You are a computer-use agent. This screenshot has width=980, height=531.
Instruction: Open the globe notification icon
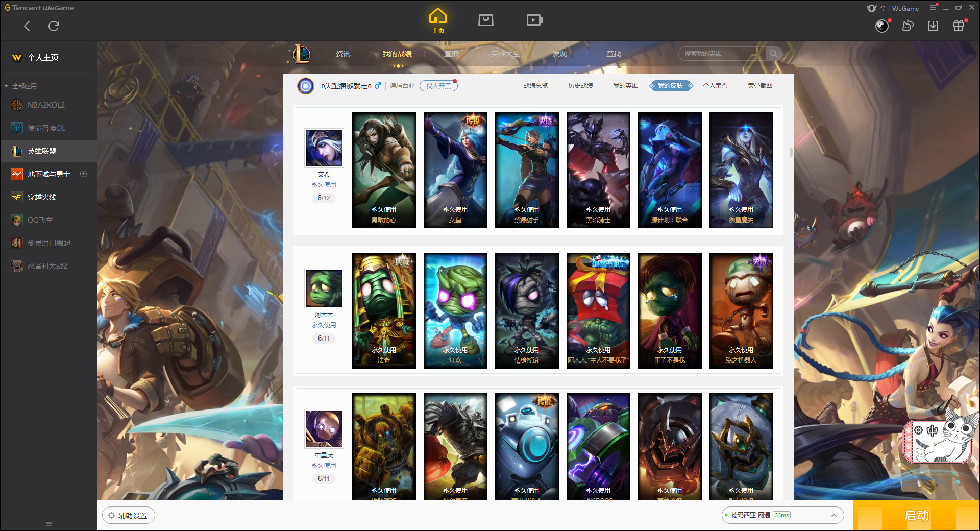tap(882, 26)
